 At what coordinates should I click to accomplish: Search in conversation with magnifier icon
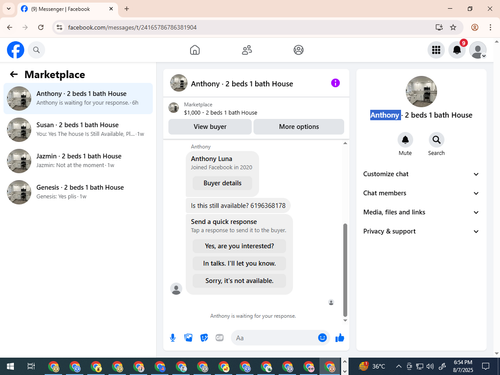coord(436,140)
